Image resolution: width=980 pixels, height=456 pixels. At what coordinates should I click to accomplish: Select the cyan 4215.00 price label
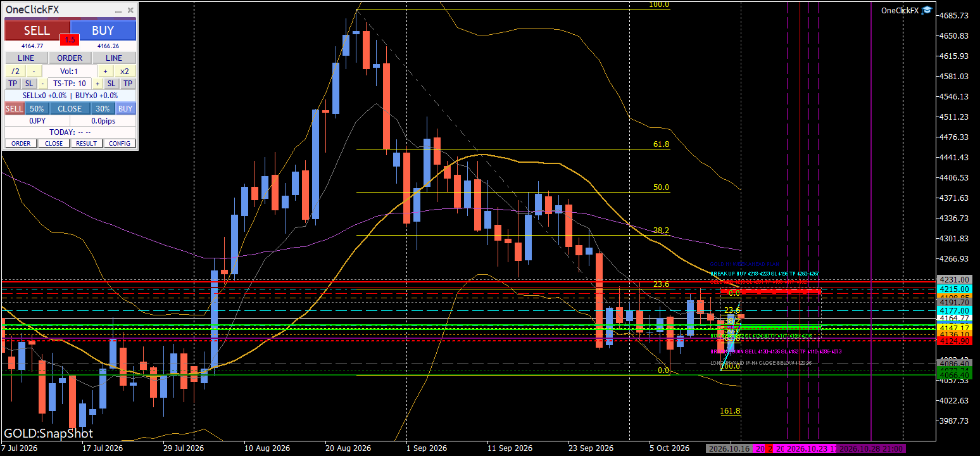955,289
